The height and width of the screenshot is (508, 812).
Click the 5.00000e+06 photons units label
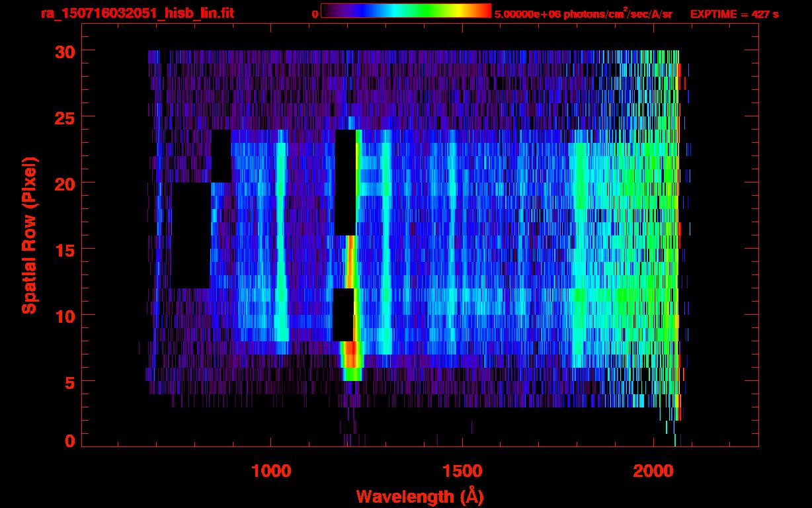pyautogui.click(x=583, y=13)
